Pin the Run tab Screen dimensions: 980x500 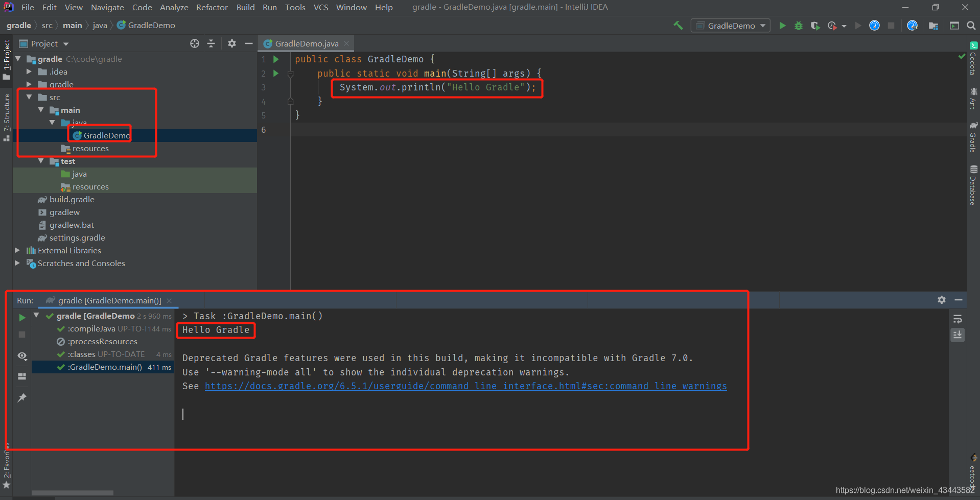22,397
